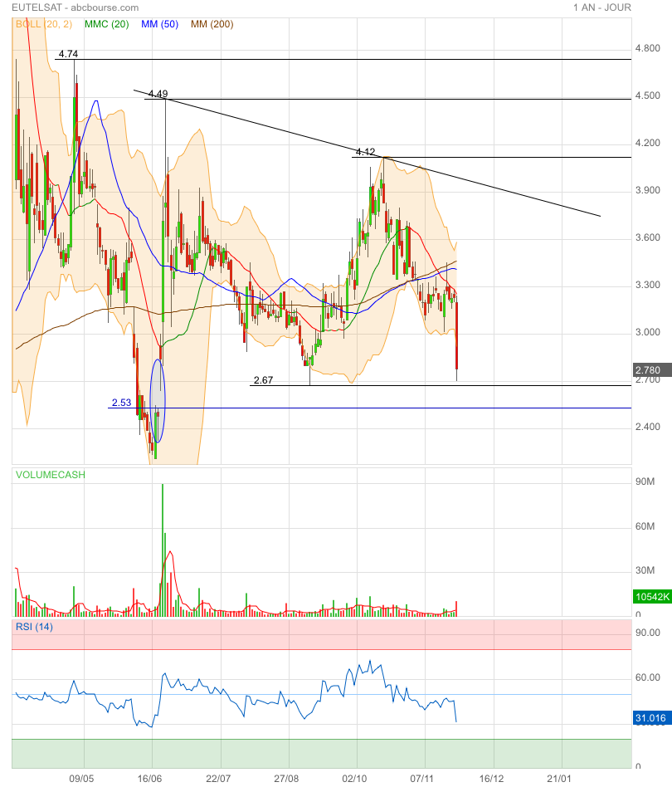The width and height of the screenshot is (672, 787).
Task: Select the 4.12 resistance label
Action: 365,152
